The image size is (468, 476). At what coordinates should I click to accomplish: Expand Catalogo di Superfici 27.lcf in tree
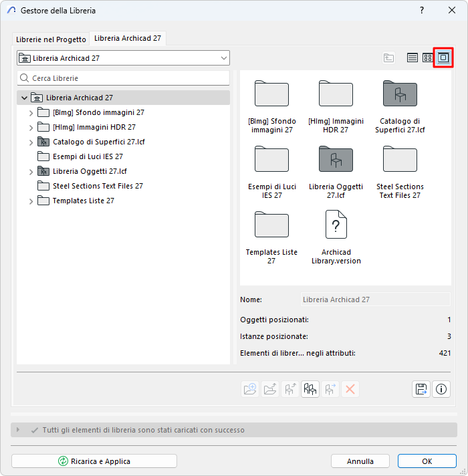tap(31, 142)
